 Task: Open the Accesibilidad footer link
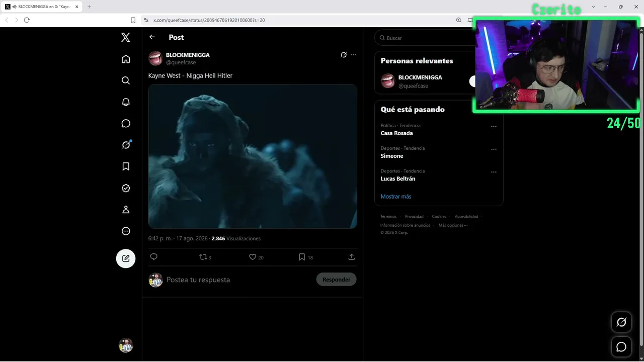pyautogui.click(x=466, y=217)
